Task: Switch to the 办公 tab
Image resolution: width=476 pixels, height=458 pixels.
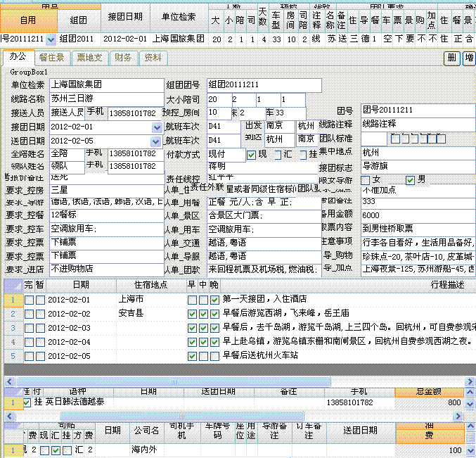Action: click(x=18, y=57)
